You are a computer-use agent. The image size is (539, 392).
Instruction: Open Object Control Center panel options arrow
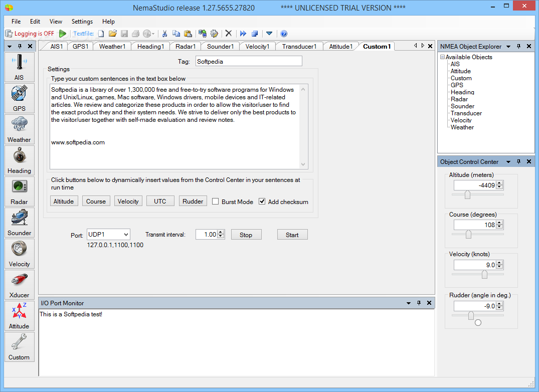508,162
